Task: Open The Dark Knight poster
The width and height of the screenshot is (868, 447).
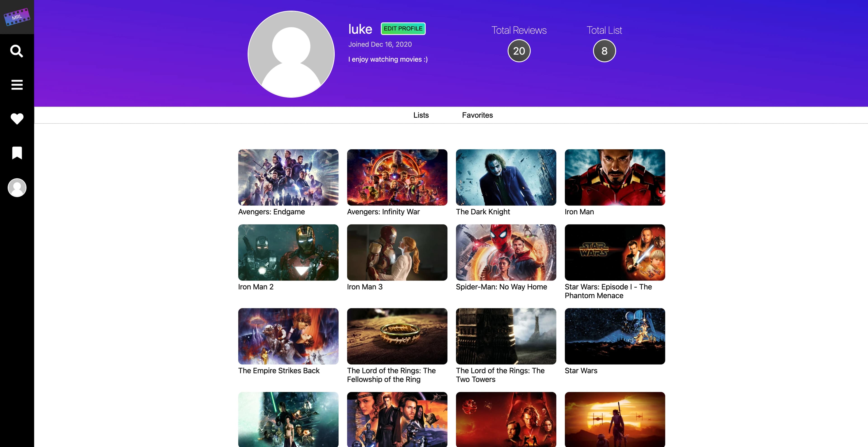Action: tap(506, 177)
